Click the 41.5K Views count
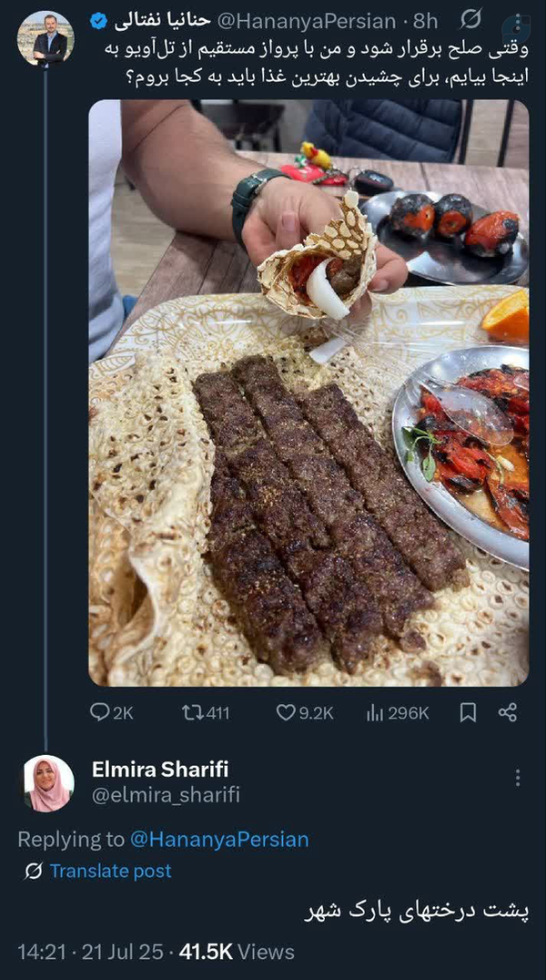The height and width of the screenshot is (980, 546). [x=237, y=952]
